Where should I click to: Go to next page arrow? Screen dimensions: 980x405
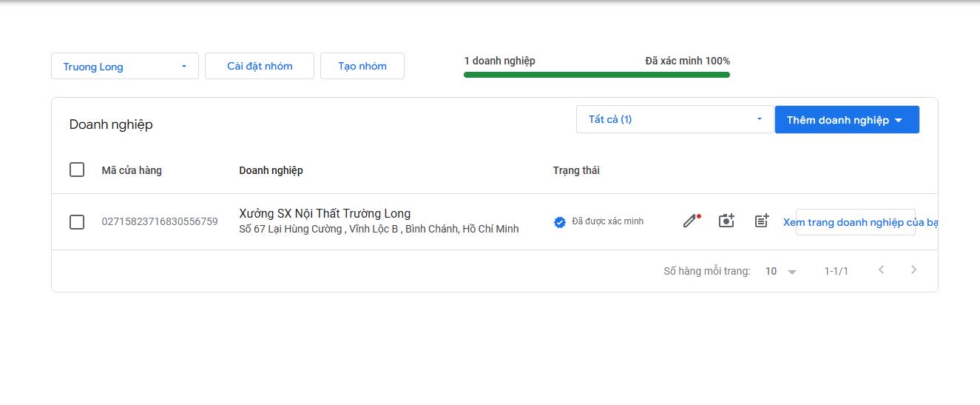(913, 270)
